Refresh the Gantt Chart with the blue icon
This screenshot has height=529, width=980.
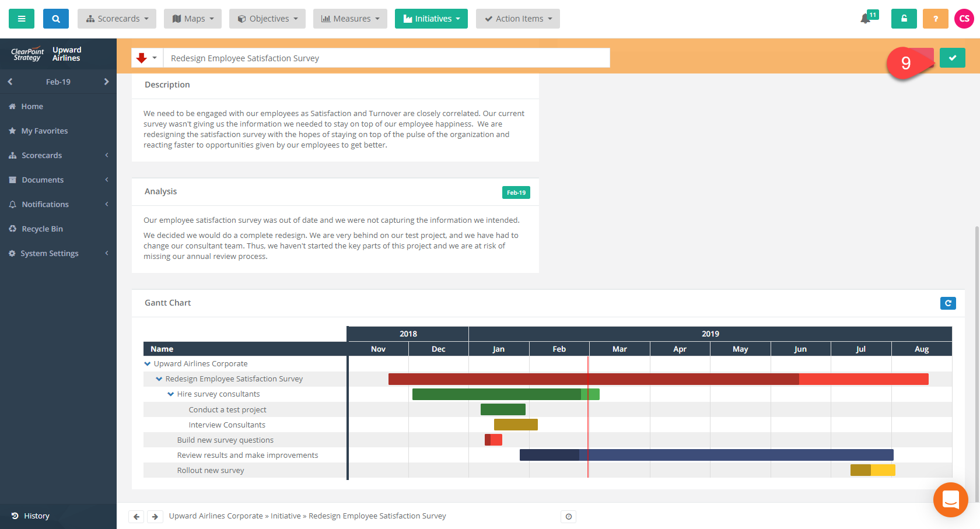click(948, 303)
